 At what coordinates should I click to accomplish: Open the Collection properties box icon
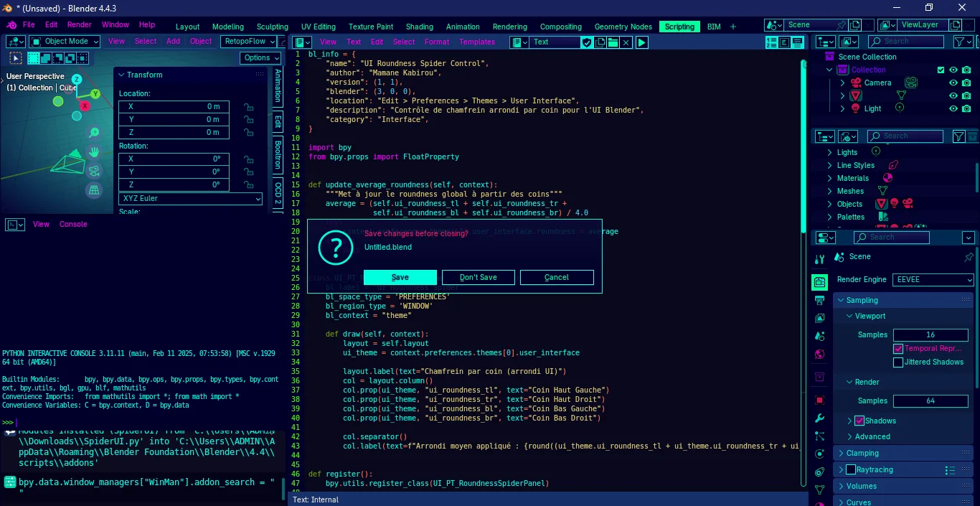(820, 377)
